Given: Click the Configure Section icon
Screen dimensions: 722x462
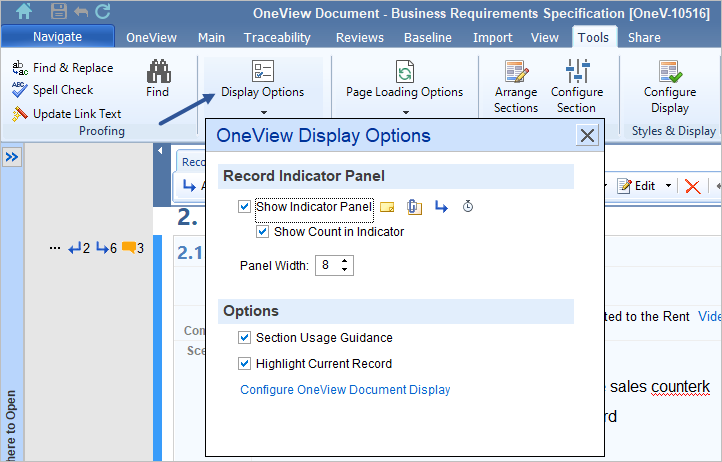Looking at the screenshot, I should pos(578,71).
